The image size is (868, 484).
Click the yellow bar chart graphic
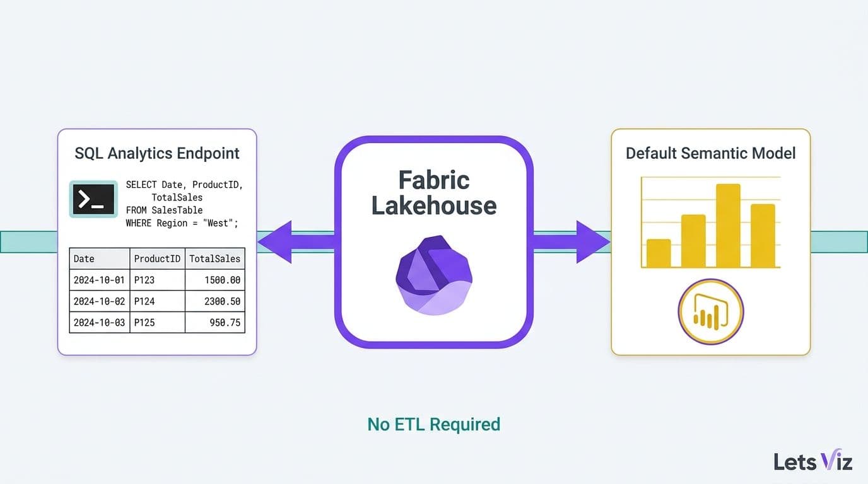pyautogui.click(x=710, y=222)
